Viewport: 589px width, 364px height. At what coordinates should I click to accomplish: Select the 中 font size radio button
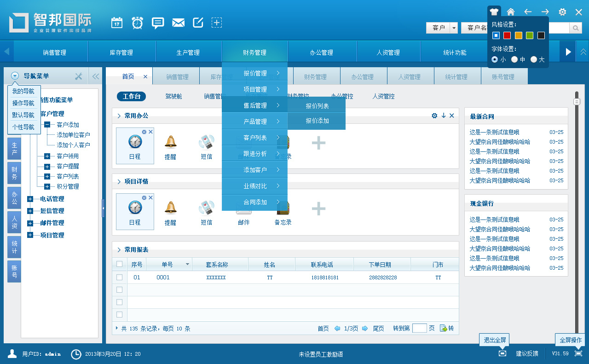pos(514,59)
